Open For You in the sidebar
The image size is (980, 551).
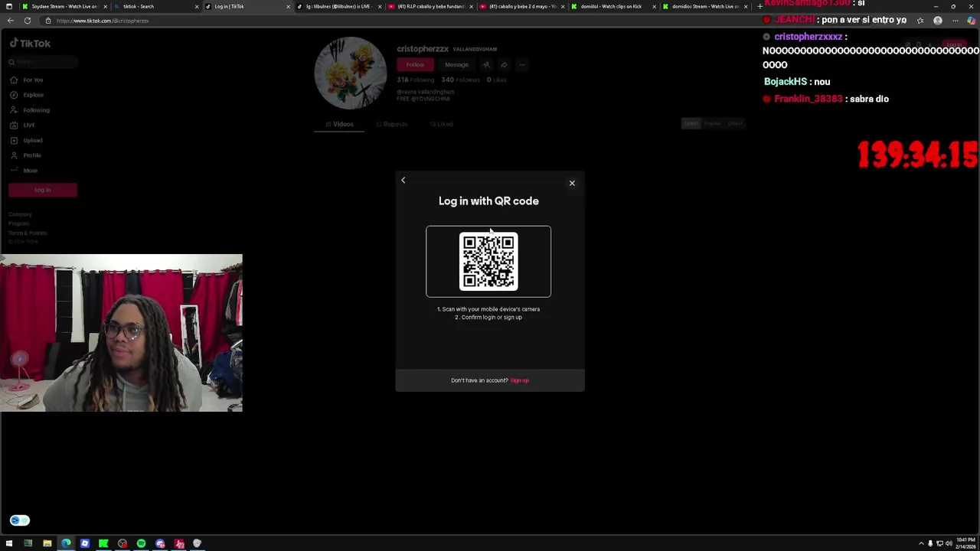[26, 80]
